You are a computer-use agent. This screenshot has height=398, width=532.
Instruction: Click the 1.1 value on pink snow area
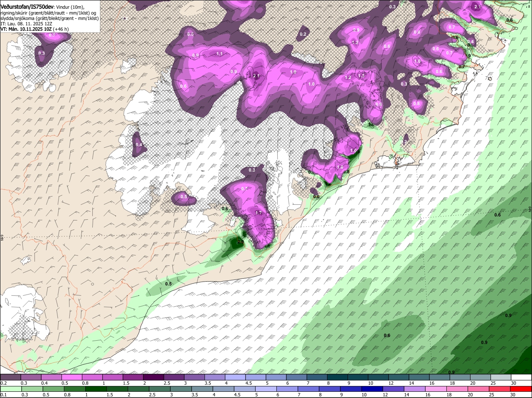220,54
